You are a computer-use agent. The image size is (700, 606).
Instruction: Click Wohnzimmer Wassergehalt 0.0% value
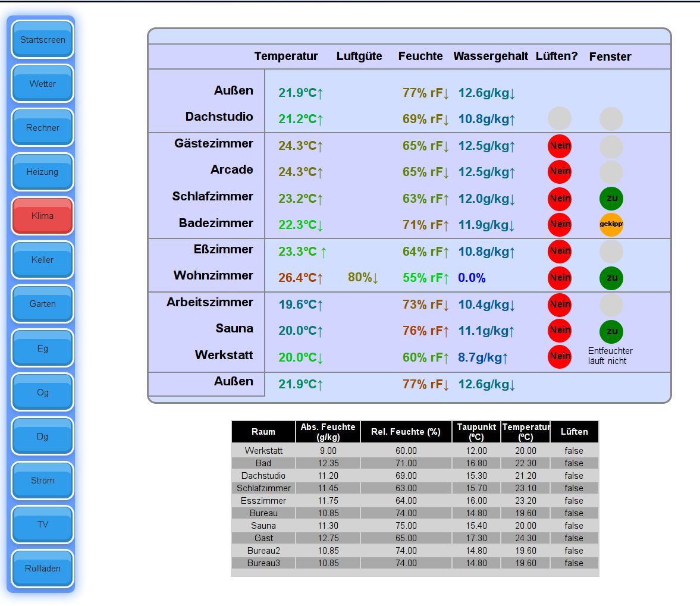tap(472, 278)
